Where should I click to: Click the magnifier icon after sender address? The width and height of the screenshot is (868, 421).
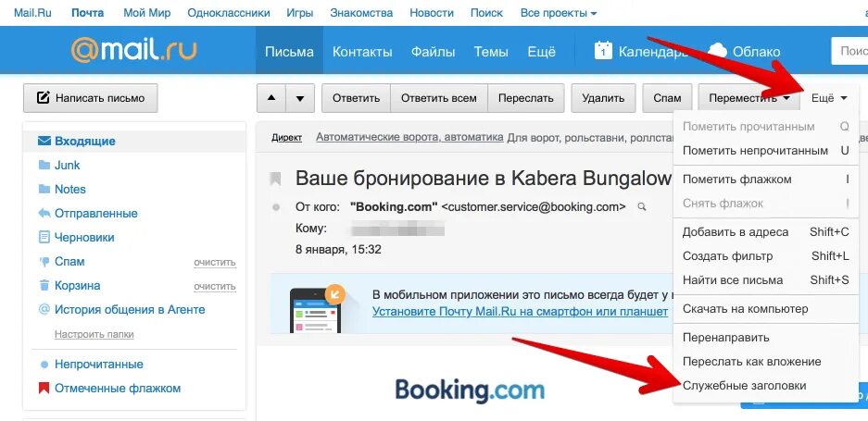(642, 207)
